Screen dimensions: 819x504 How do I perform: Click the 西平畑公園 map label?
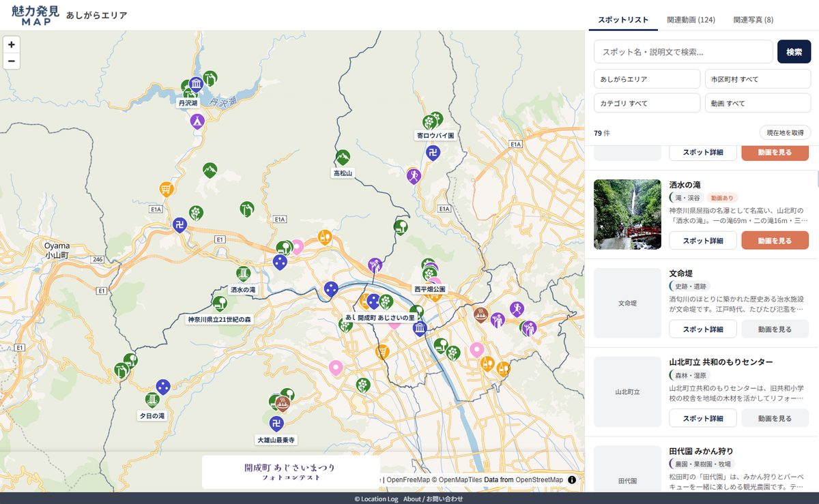[x=430, y=289]
